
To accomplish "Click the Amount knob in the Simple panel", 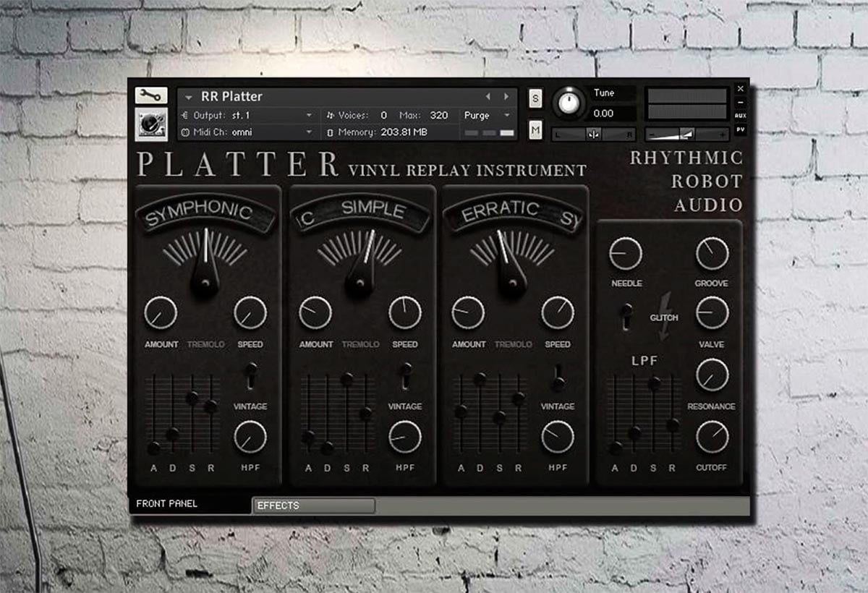I will (x=315, y=313).
